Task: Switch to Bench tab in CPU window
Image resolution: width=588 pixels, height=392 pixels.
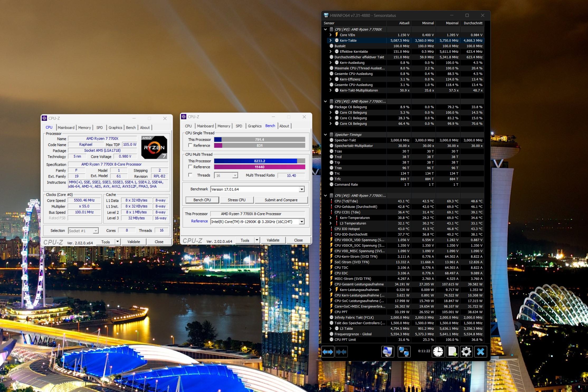Action: tap(131, 127)
